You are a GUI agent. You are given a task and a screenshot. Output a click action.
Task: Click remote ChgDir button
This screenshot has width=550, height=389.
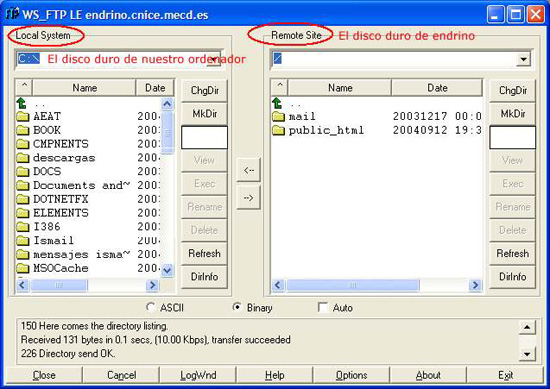512,90
